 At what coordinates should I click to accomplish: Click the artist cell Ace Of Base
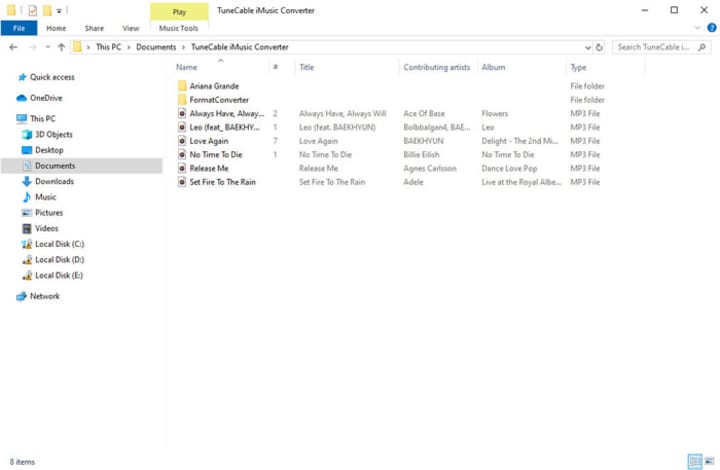424,113
